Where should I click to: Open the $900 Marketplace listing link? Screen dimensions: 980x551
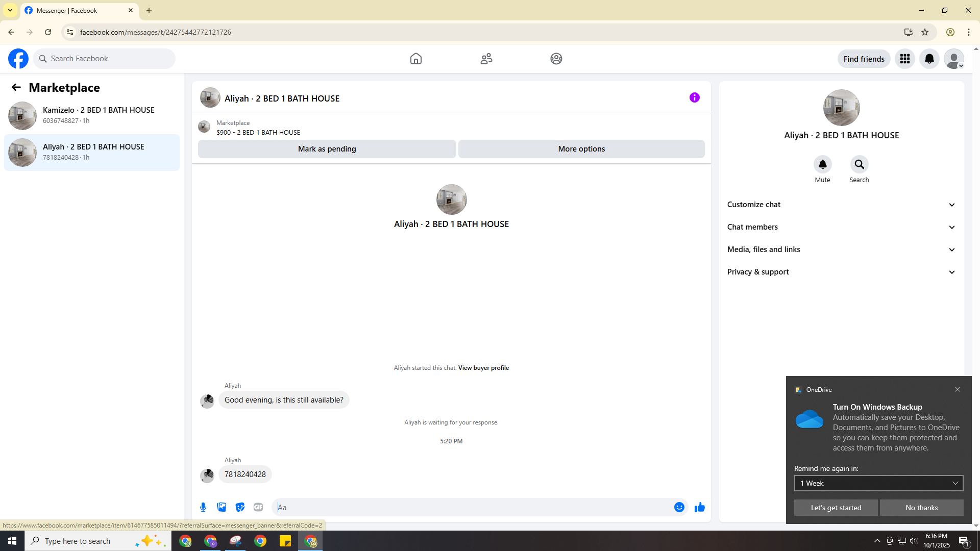click(258, 132)
